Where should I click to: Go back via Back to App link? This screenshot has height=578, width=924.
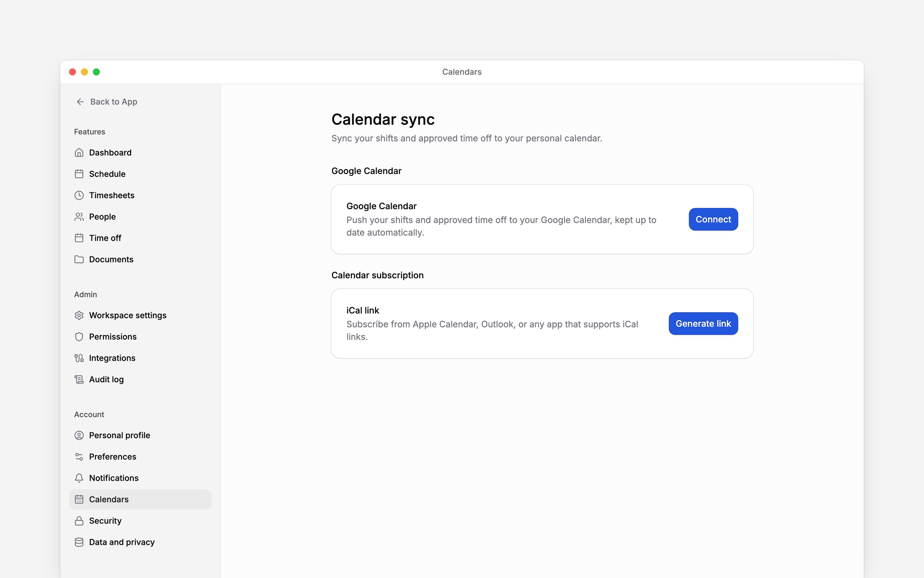[x=106, y=102]
